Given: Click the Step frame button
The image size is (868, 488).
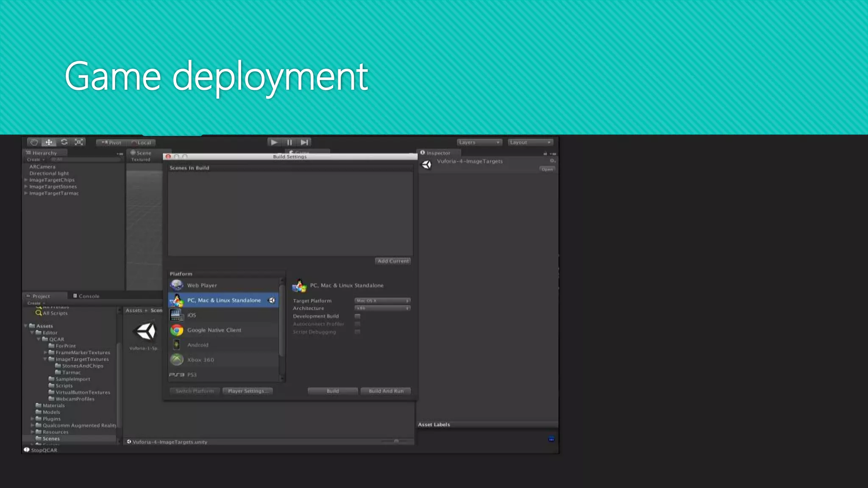Looking at the screenshot, I should tap(304, 142).
